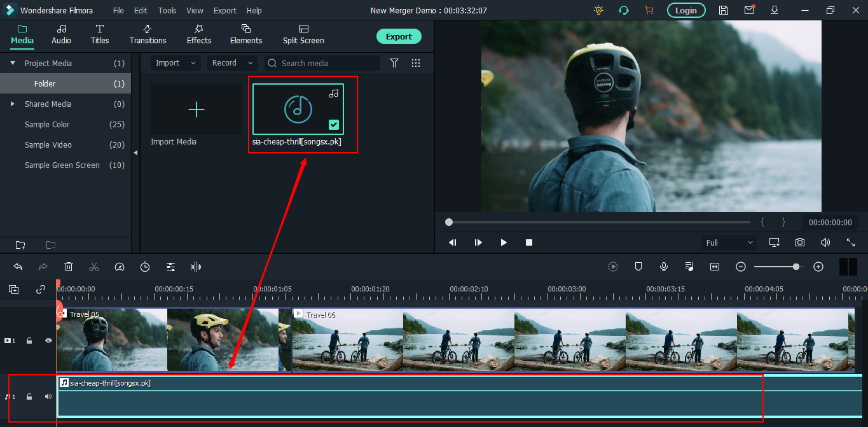
Task: Switch to the Audio tab
Action: (61, 34)
